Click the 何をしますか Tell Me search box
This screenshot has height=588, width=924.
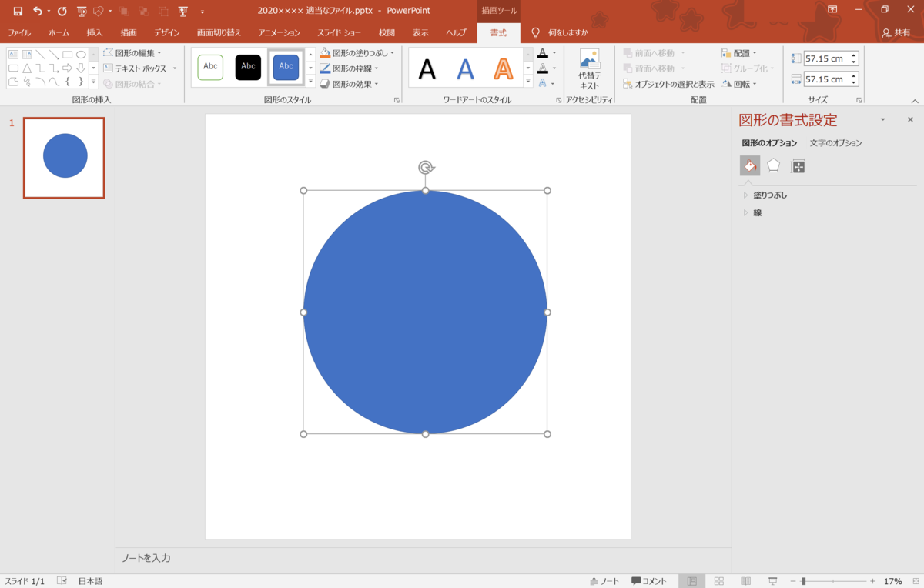(568, 33)
